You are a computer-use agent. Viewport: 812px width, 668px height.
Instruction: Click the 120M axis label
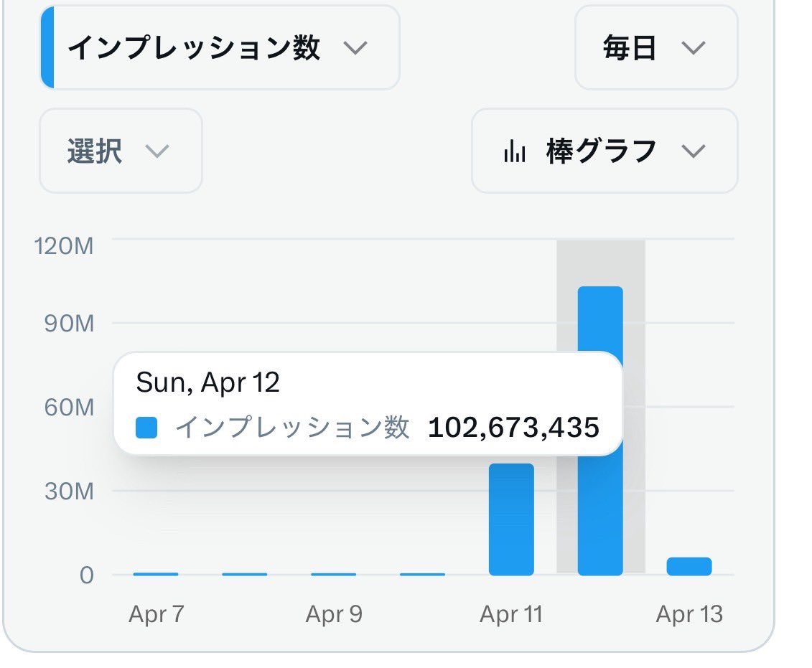pos(64,246)
